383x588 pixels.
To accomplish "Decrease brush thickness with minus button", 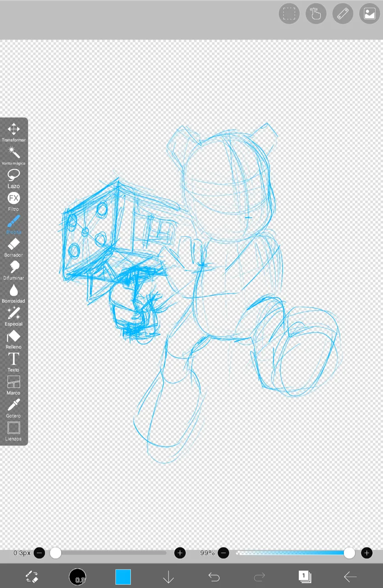I will click(x=40, y=553).
